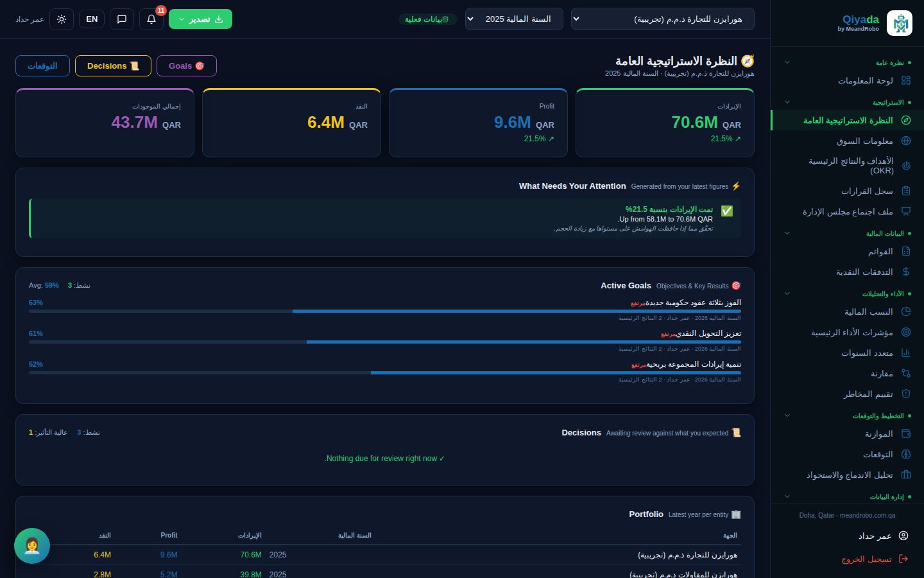Viewport: 924px width, 578px height.
Task: Click the تصدير export button
Action: 200,19
